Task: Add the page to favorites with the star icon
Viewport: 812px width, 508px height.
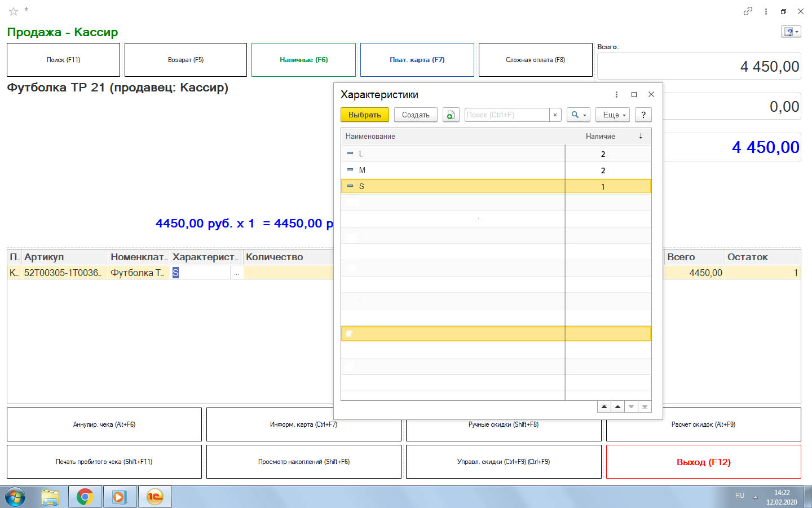Action: click(14, 11)
